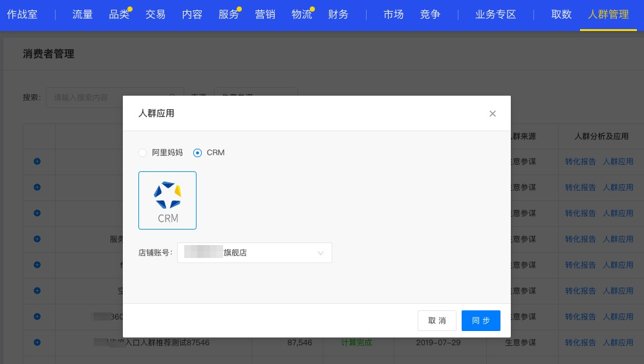644x364 pixels.
Task: Click the 取消 button
Action: 437,321
